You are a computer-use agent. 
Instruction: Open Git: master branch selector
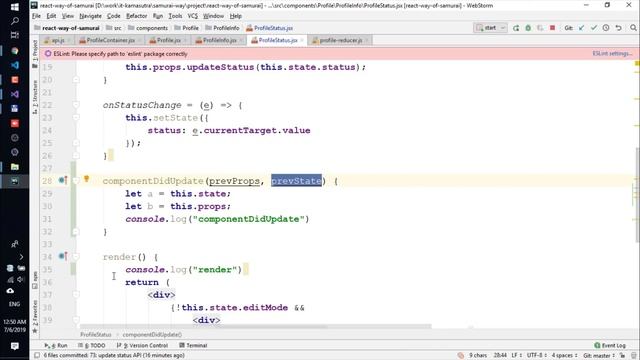599,356
